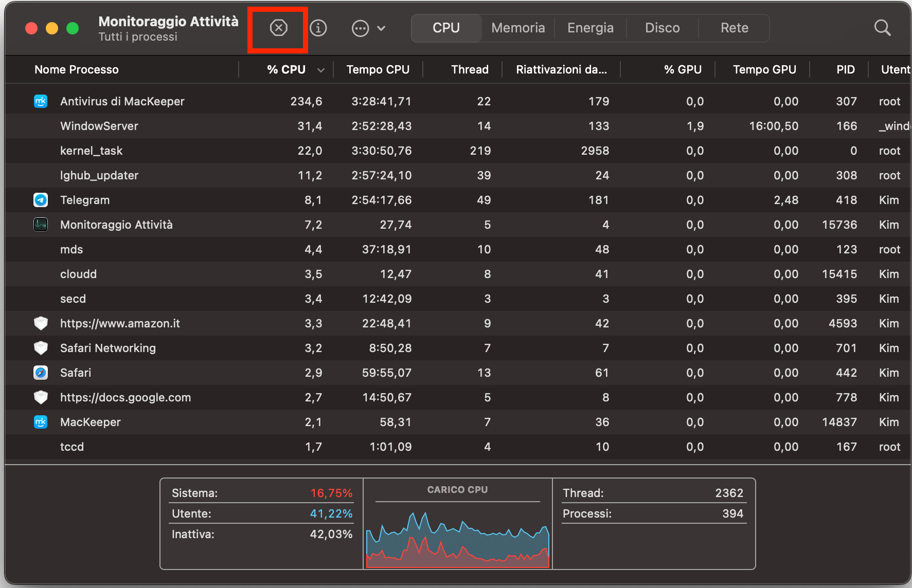The image size is (912, 588).
Task: Switch to the Memoria tab
Action: [x=518, y=28]
